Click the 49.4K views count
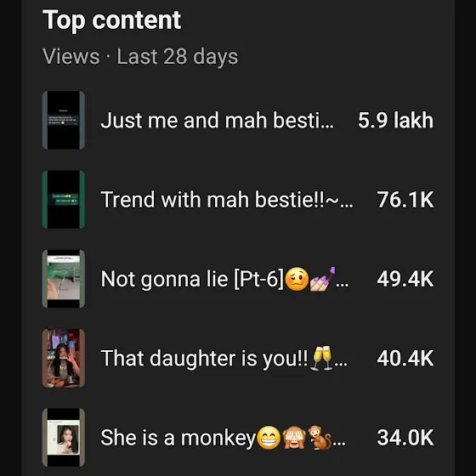476x476 pixels. pyautogui.click(x=405, y=279)
